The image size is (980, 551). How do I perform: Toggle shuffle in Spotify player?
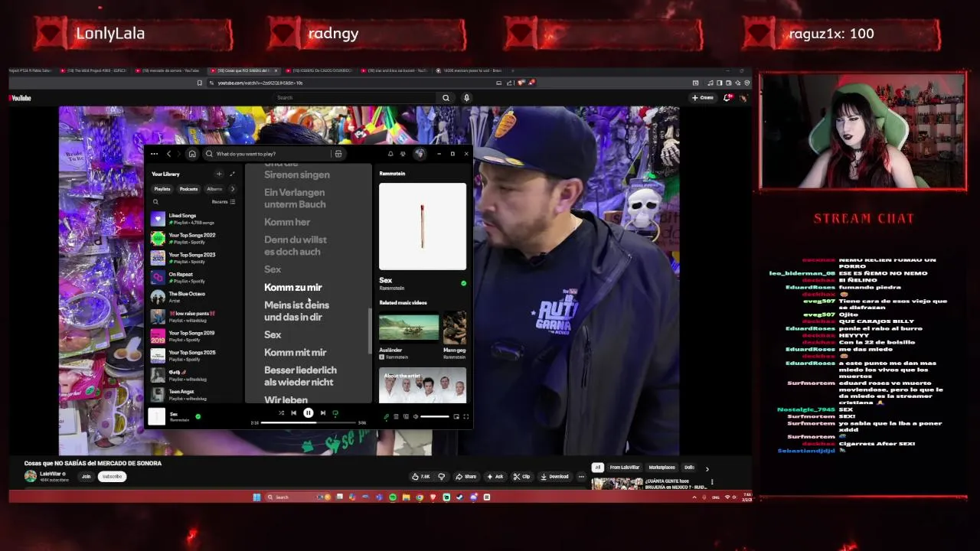281,413
